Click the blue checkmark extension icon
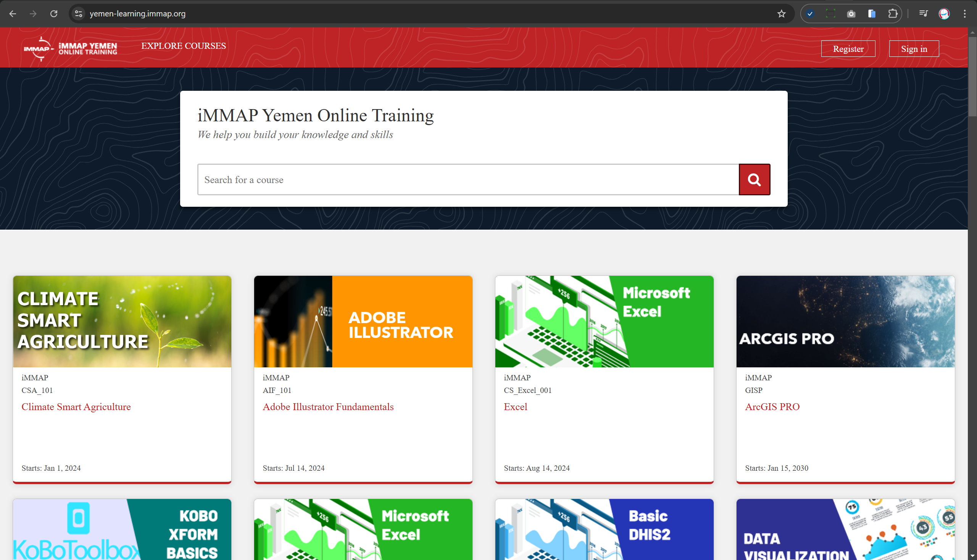 pyautogui.click(x=810, y=13)
